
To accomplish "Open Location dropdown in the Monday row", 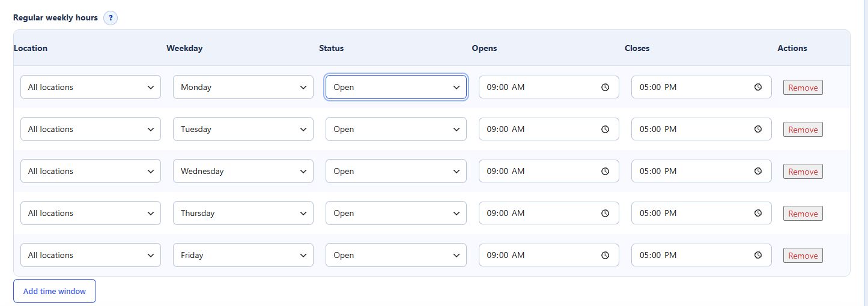I will pos(91,87).
